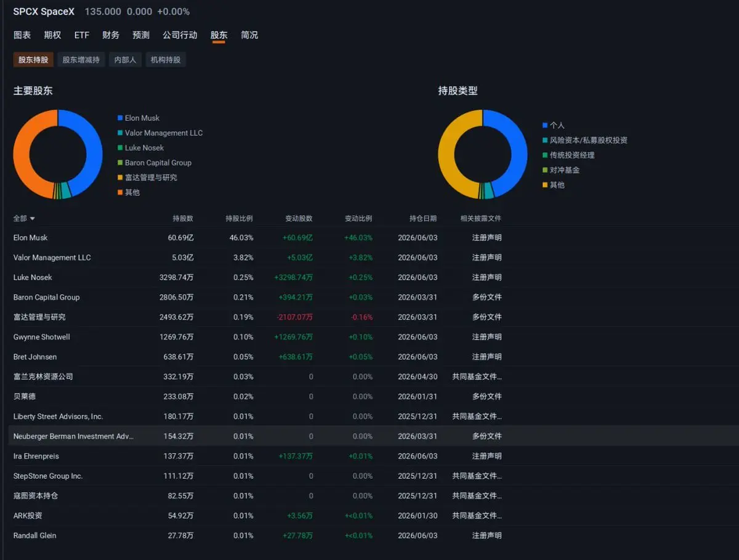Sort by 持仓日期 column header
The image size is (739, 560).
click(x=423, y=219)
